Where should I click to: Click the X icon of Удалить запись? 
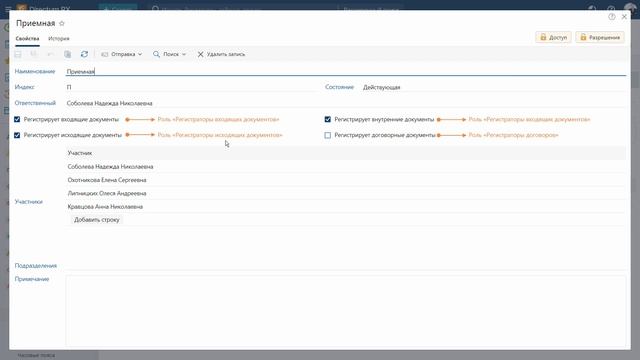point(200,54)
